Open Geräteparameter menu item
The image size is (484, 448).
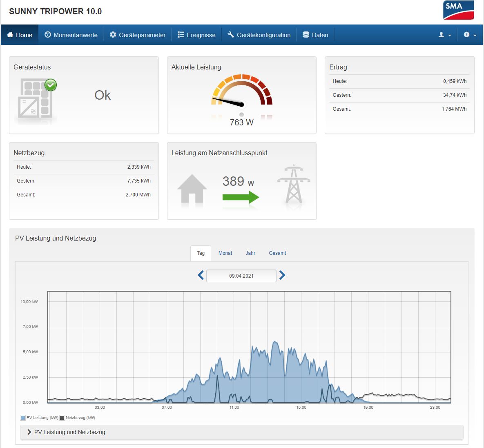click(x=138, y=35)
